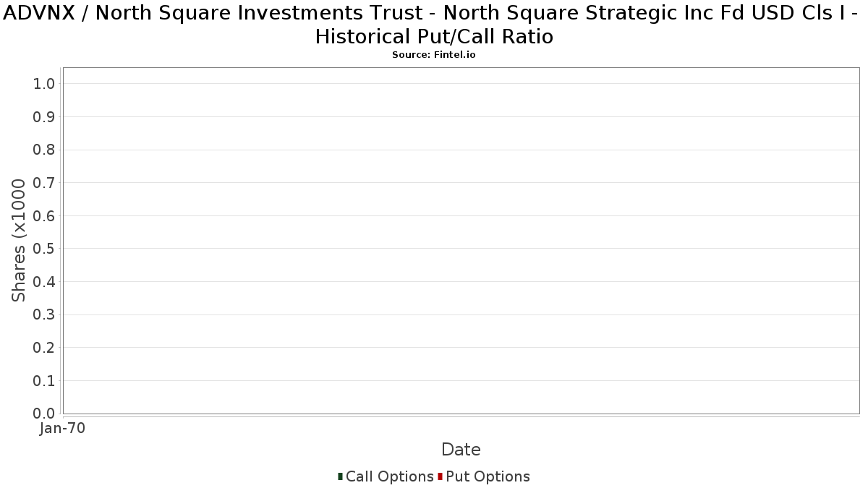The height and width of the screenshot is (488, 868).
Task: Click the Shares (x1000 y-axis title
Action: coord(20,241)
